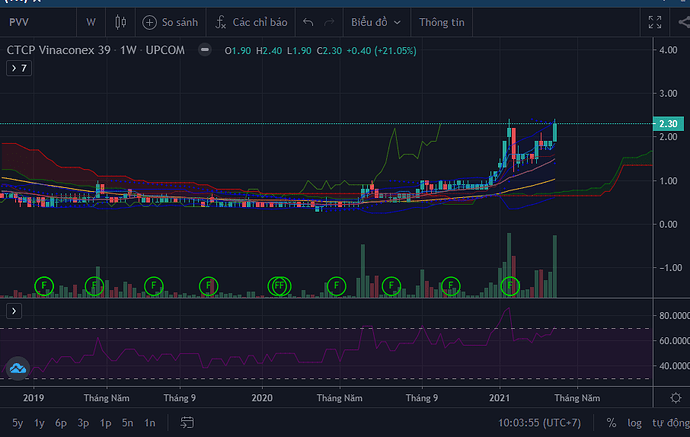Click the blue cloud icon in RSI pane
This screenshot has width=690, height=437.
tap(17, 369)
